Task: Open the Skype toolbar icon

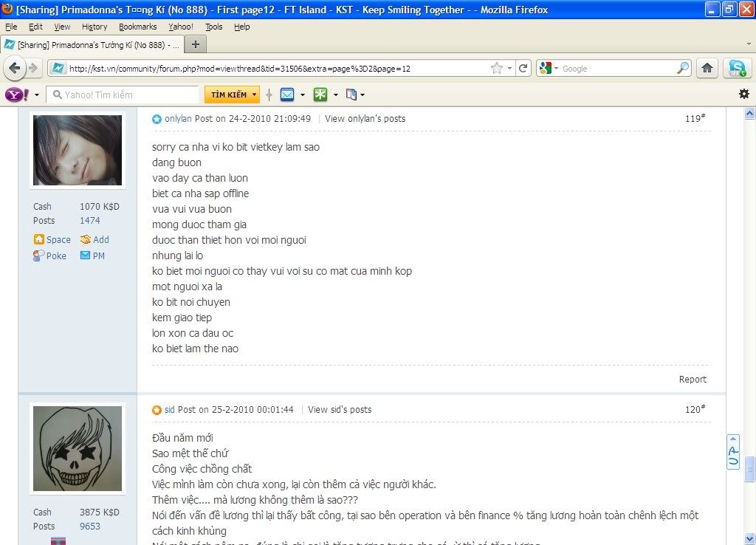Action: click(738, 69)
